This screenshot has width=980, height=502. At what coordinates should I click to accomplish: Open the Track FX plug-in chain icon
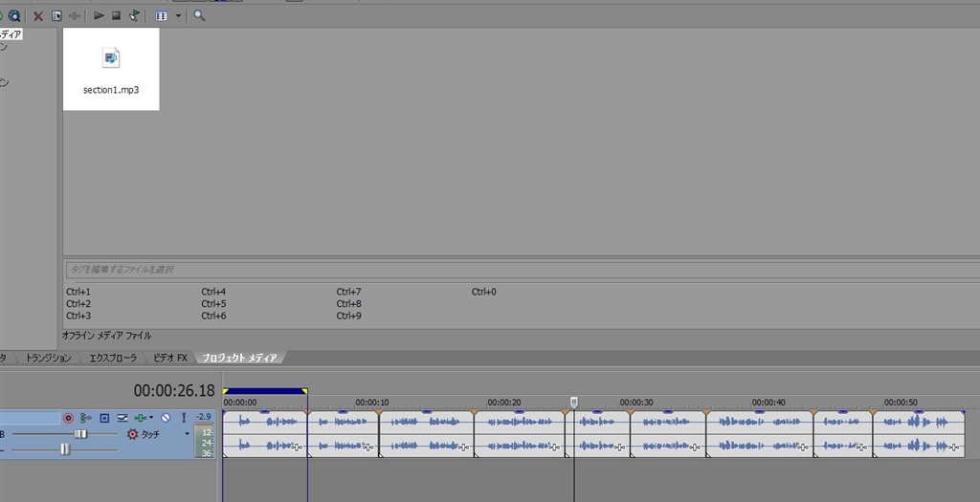coord(140,418)
